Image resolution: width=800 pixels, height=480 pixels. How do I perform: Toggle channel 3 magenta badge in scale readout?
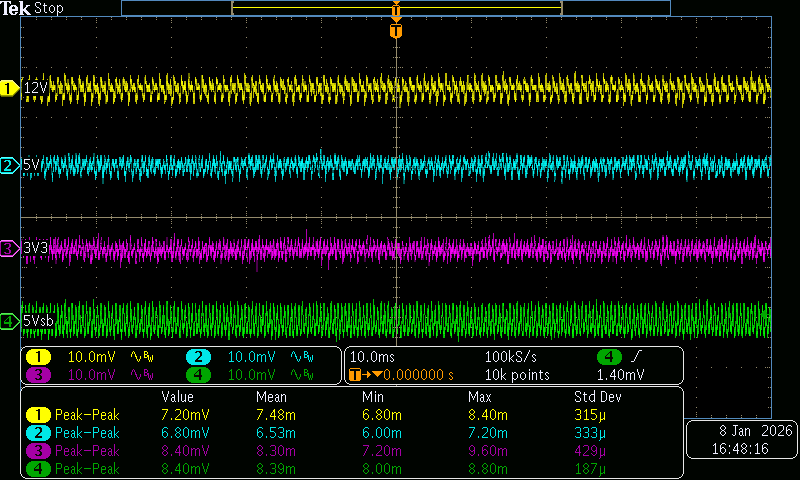tap(38, 375)
